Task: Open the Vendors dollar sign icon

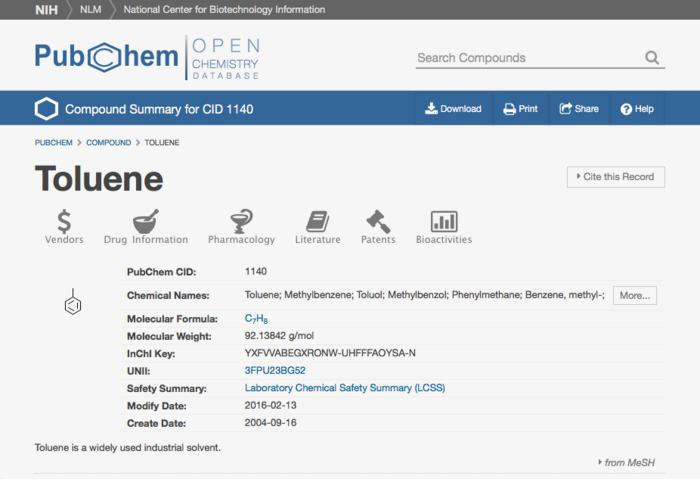Action: coord(64,221)
